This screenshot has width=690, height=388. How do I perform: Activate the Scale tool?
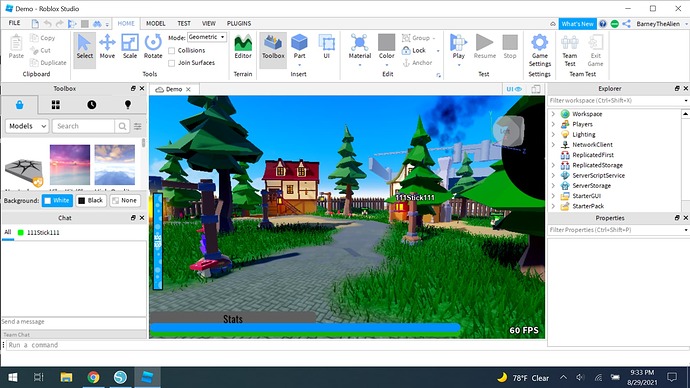pos(130,47)
